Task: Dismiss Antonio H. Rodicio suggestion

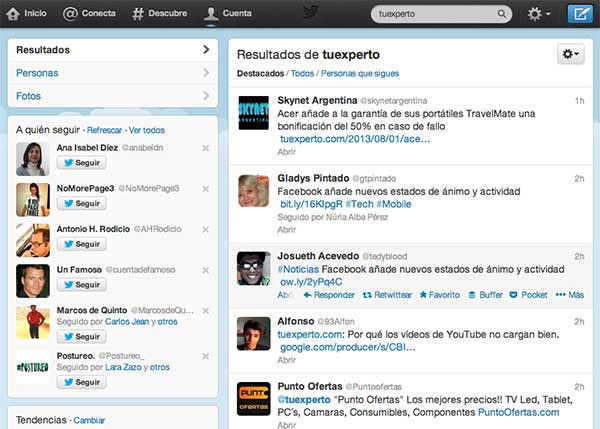Action: [x=205, y=229]
